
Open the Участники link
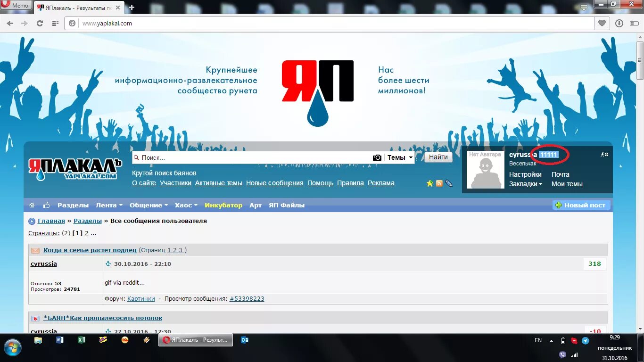(x=175, y=183)
